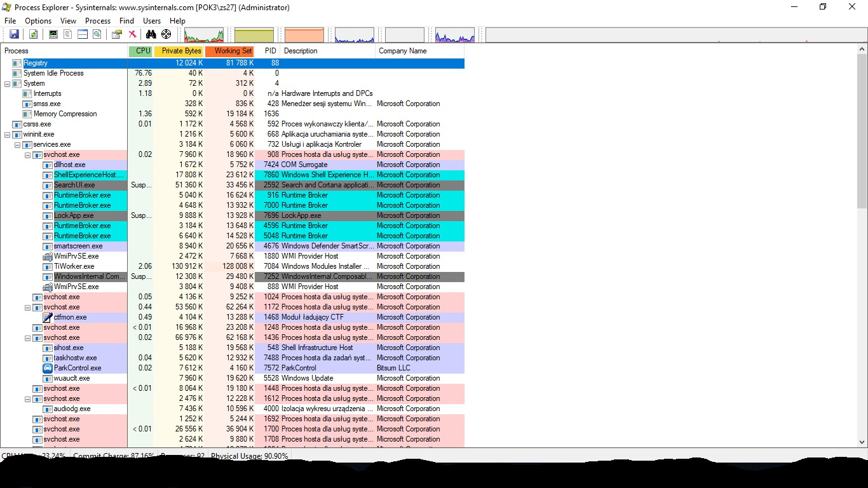Collapse the System process tree node
Viewport: 868px width, 488px height.
(8, 83)
